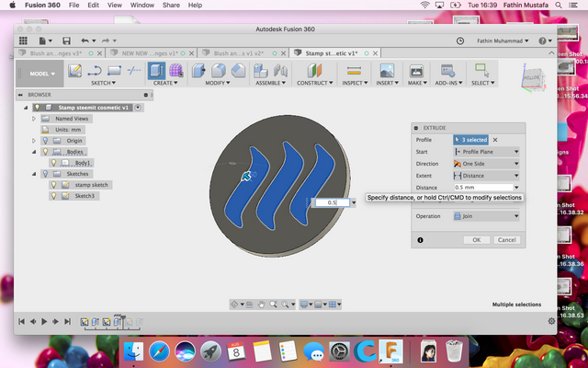Select the Sketch Dimension tool
This screenshot has height=368, width=588.
(x=134, y=70)
